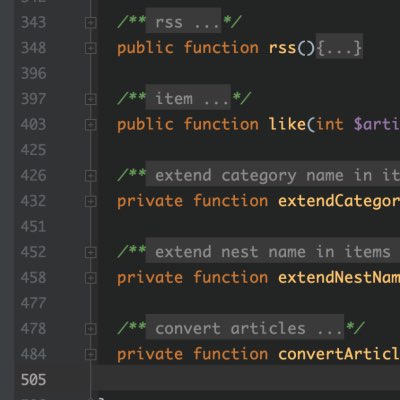Click the private keyword on line 432

pos(150,201)
